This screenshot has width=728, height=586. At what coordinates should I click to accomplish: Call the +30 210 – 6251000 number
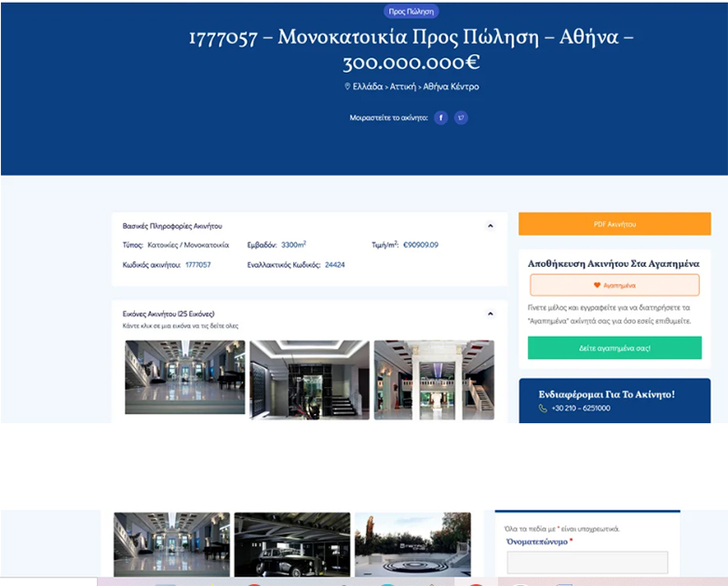pyautogui.click(x=581, y=408)
